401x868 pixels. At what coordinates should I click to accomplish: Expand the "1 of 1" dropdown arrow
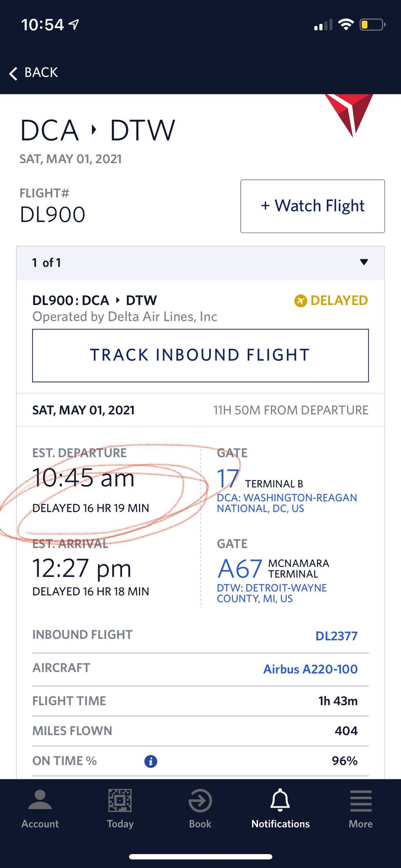[364, 262]
